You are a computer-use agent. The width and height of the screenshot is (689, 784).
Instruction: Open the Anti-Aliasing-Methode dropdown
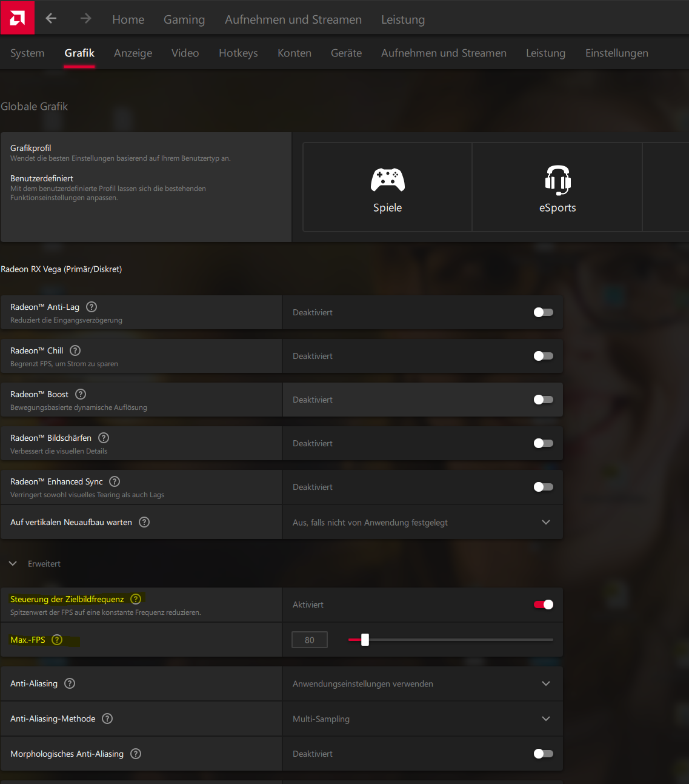[545, 719]
